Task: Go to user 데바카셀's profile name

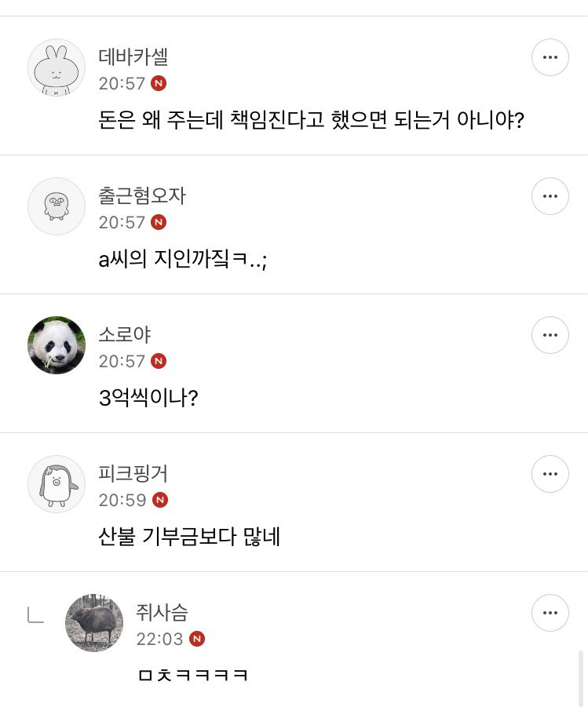Action: (133, 57)
